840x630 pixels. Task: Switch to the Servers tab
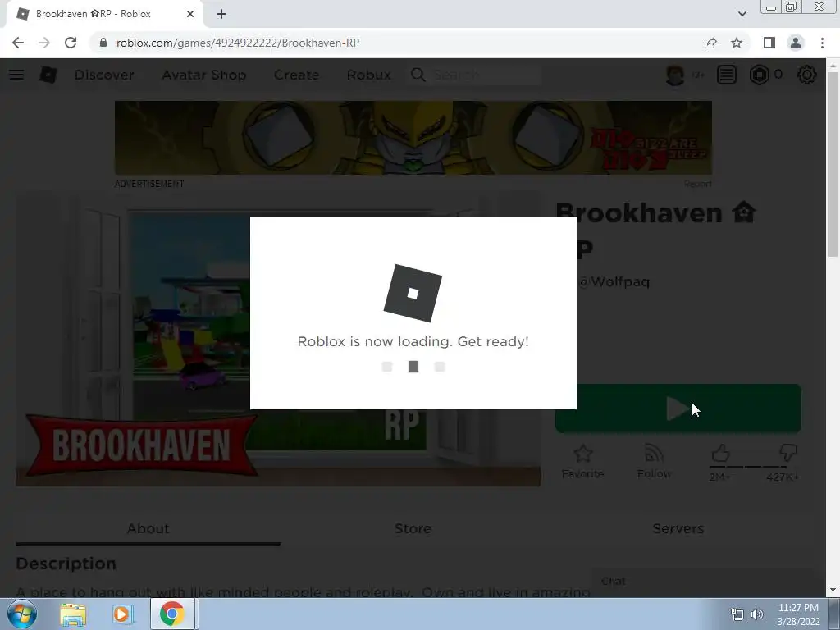click(678, 529)
